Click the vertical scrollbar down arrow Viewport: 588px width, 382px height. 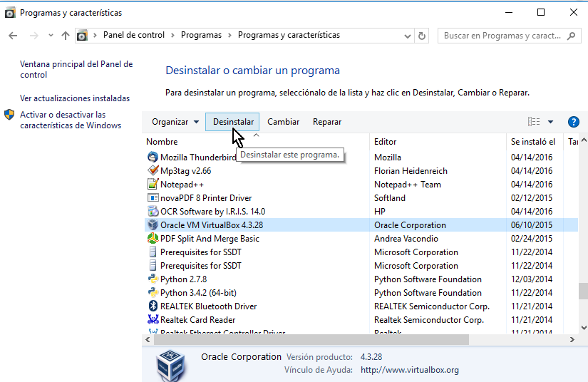(584, 327)
